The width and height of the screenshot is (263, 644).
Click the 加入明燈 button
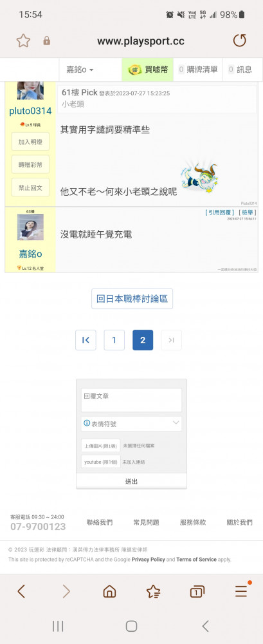[x=30, y=142]
